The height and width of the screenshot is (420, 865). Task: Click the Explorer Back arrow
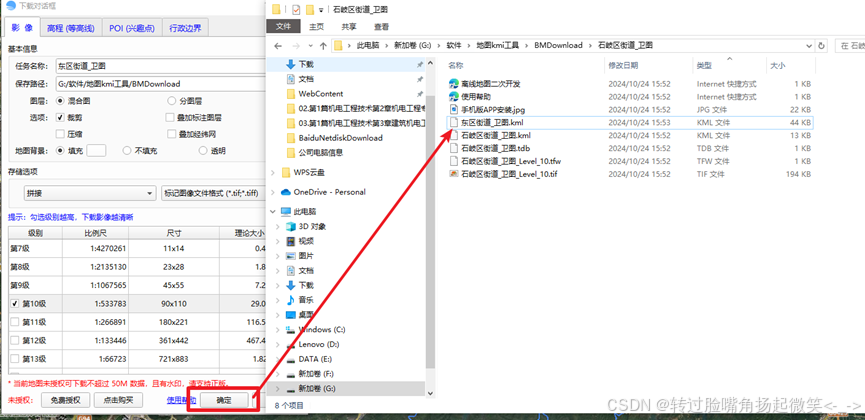278,46
